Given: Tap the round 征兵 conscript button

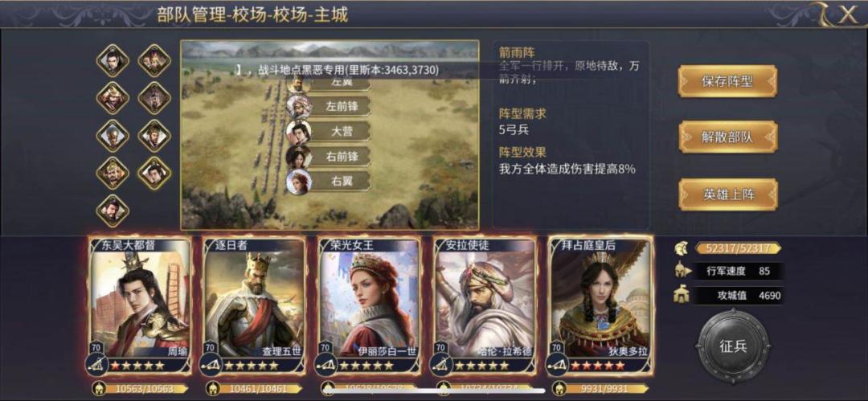Looking at the screenshot, I should point(733,346).
